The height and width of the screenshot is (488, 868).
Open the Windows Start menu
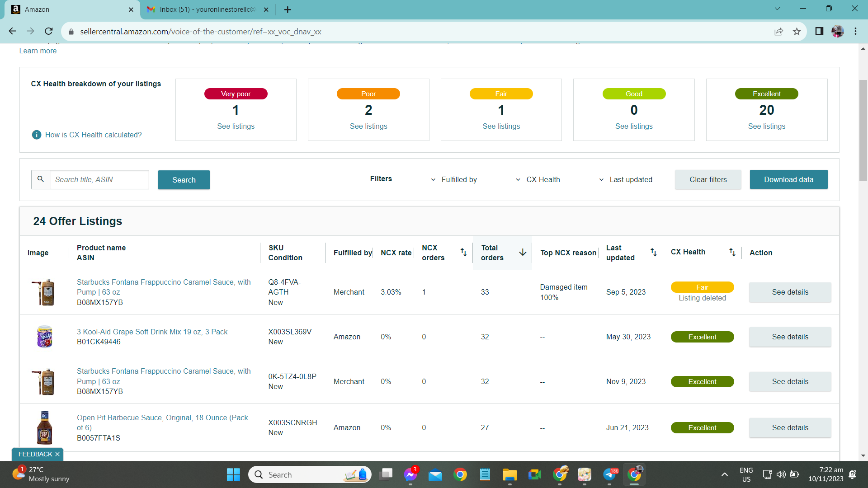pos(233,474)
